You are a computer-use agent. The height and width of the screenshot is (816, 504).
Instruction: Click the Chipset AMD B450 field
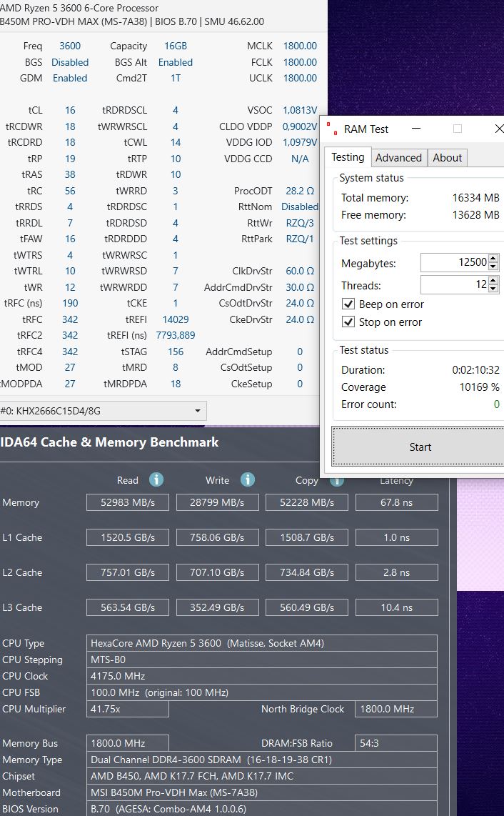tap(262, 776)
